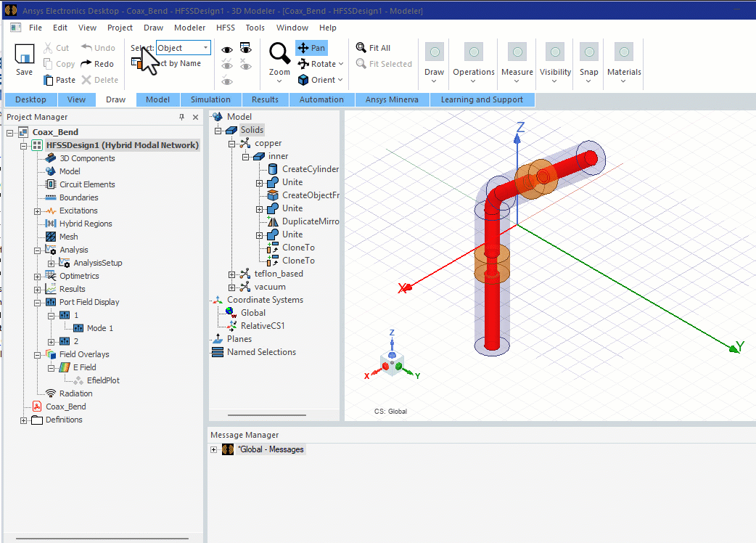Click the Project Manager horizontal scrollbar
Viewport: 756px width, 543px height.
pos(102,538)
